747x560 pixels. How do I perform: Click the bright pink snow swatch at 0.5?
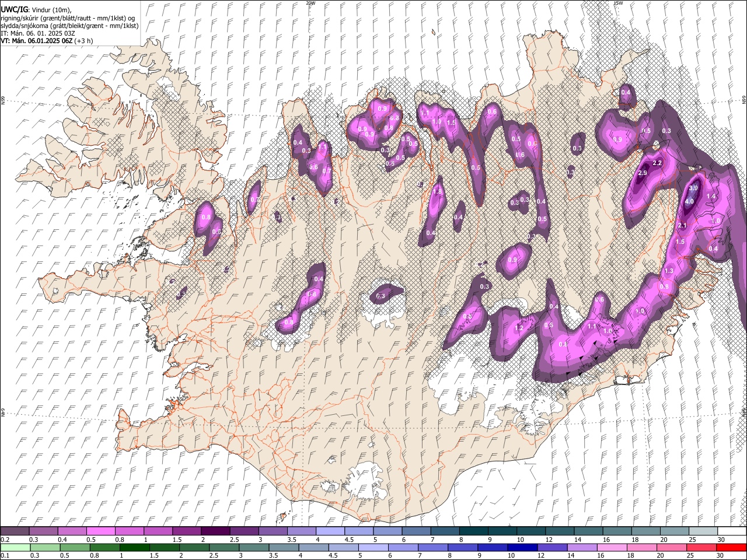point(100,531)
